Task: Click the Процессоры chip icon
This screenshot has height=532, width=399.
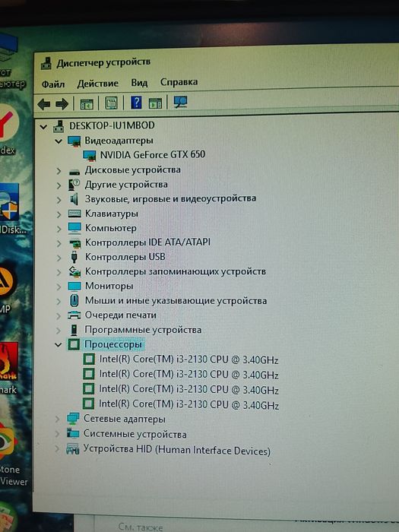Action: point(74,345)
